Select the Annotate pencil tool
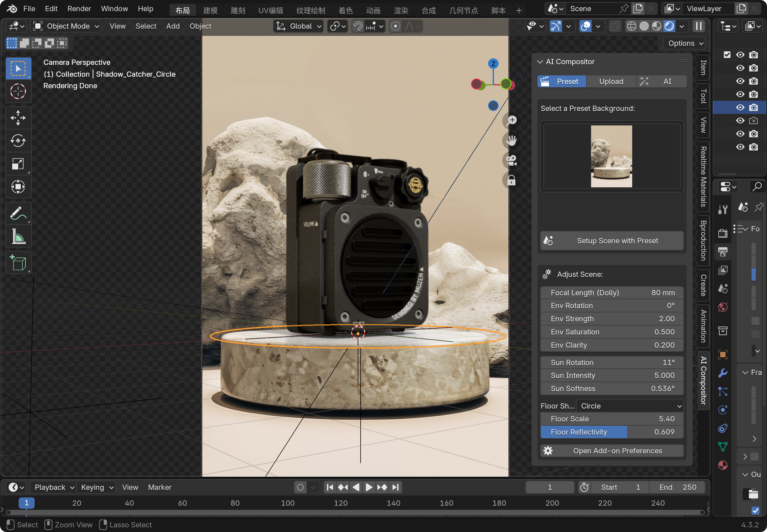The height and width of the screenshot is (532, 767). [x=18, y=213]
